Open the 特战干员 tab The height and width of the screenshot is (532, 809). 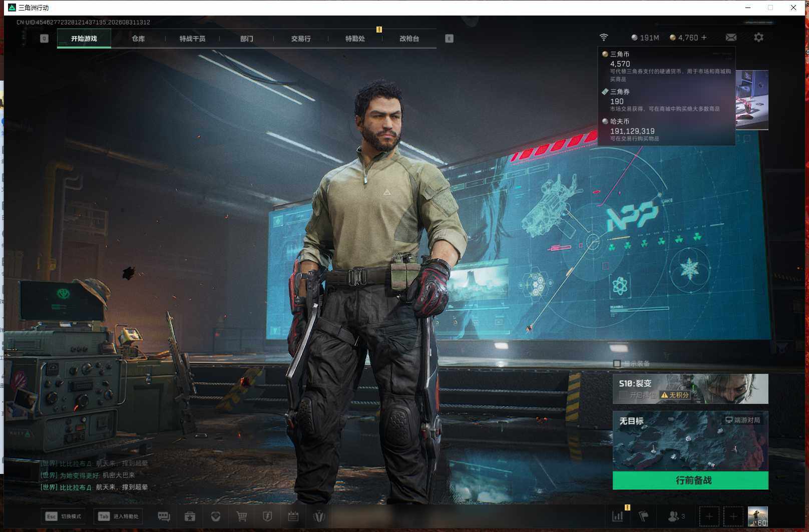[192, 39]
